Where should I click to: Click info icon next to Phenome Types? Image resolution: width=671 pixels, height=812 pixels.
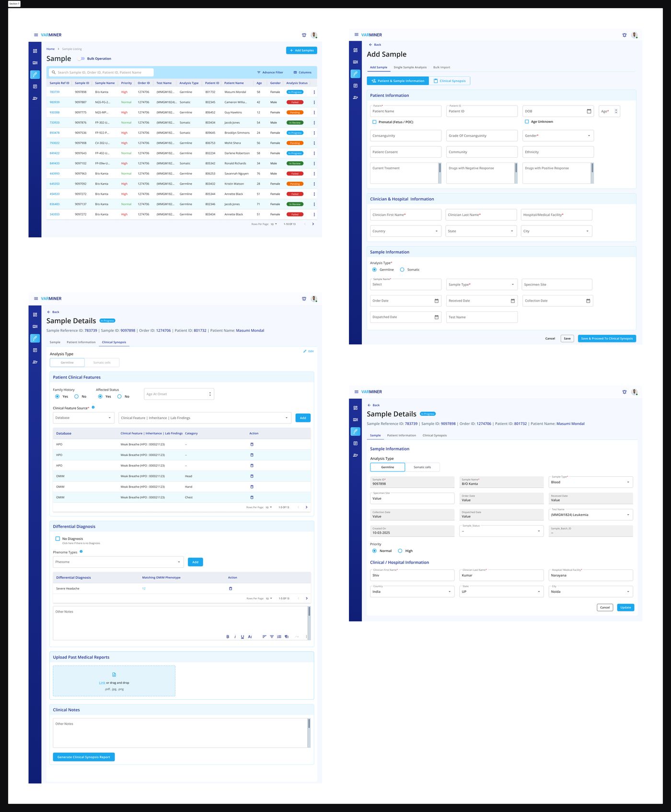point(81,552)
